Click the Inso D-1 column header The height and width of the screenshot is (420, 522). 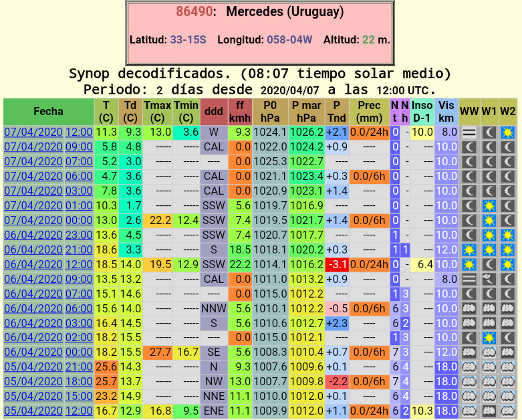[422, 112]
